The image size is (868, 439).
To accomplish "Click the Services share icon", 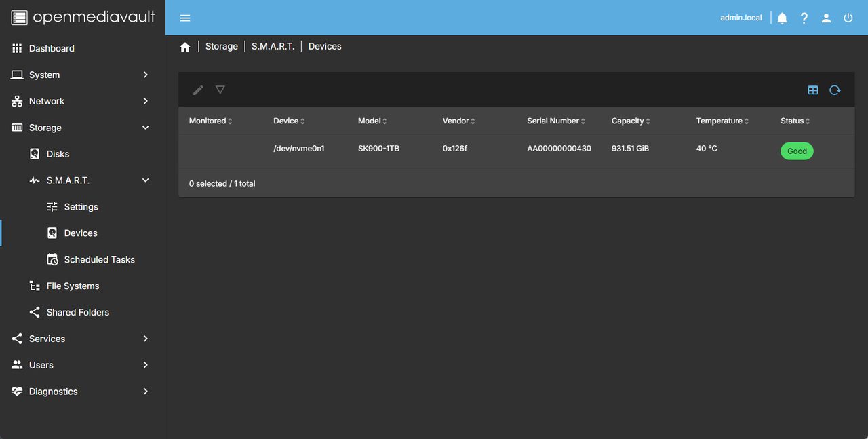I will (17, 339).
